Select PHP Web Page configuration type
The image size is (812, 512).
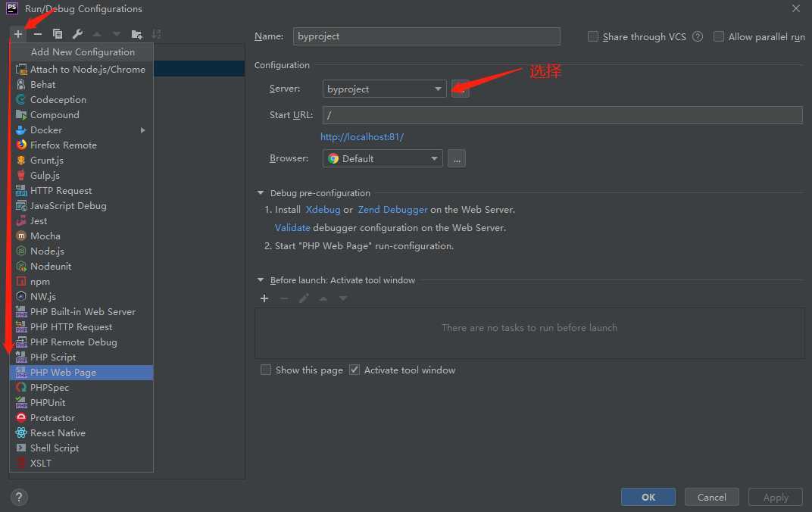tap(81, 372)
